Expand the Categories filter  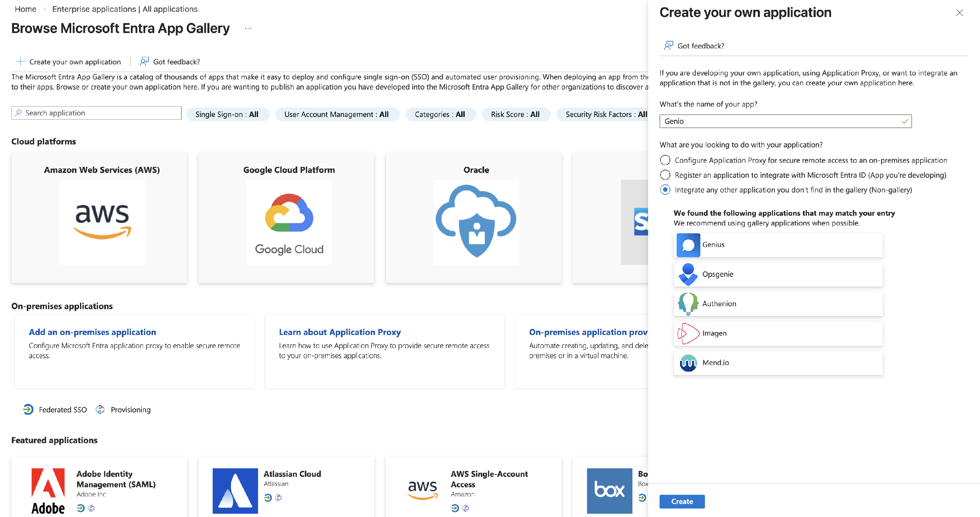click(x=441, y=114)
